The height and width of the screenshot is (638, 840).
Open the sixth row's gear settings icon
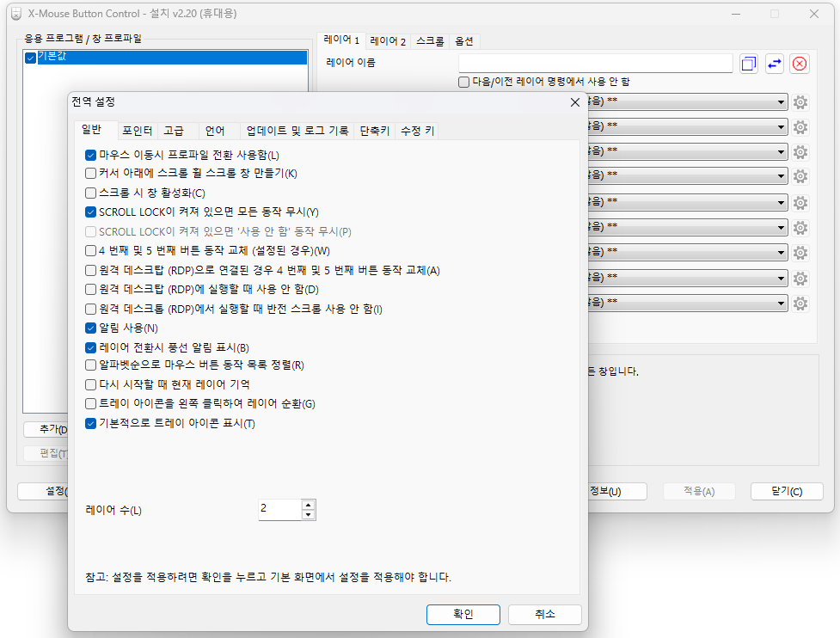click(800, 228)
